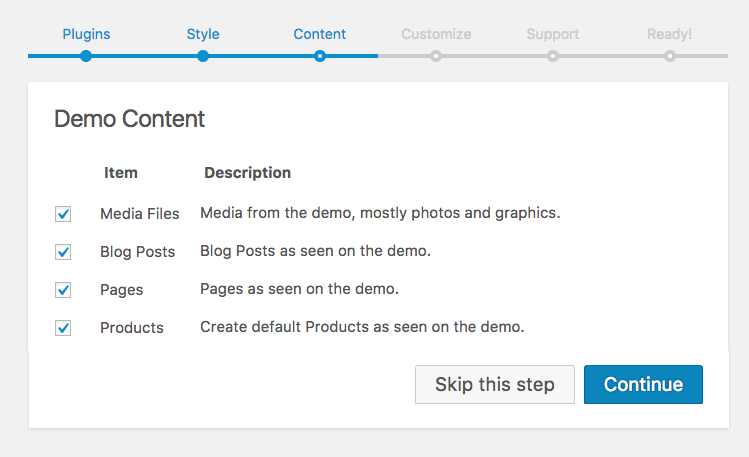749x457 pixels.
Task: Click the Support step circle indicator
Action: 553,56
